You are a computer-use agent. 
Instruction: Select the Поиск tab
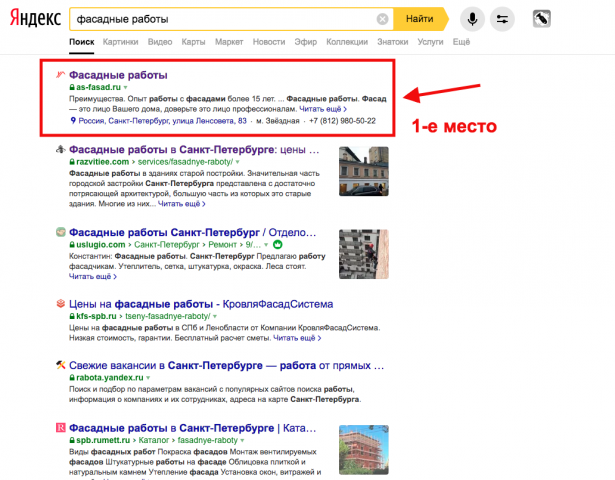click(82, 42)
